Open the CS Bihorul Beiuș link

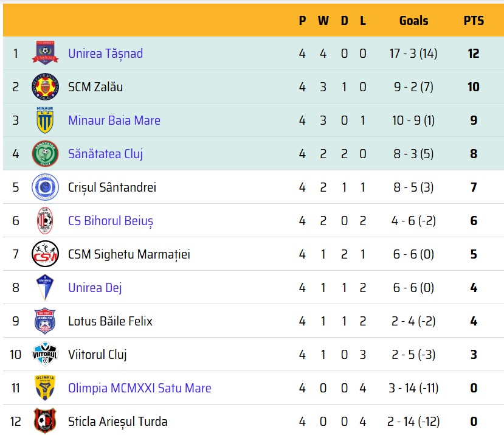(111, 221)
